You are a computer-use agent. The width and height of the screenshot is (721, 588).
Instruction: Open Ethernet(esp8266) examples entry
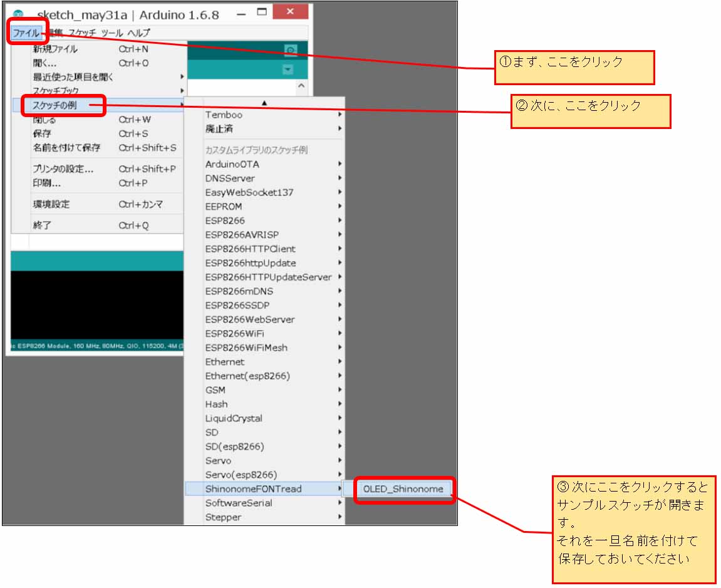tap(264, 376)
